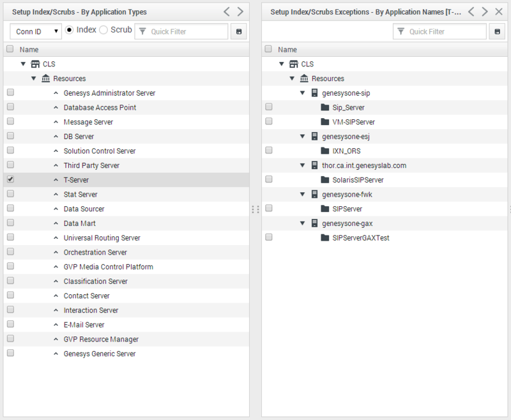Viewport: 511px width, 420px height.
Task: Click the next arrow in the left panel header
Action: (240, 11)
